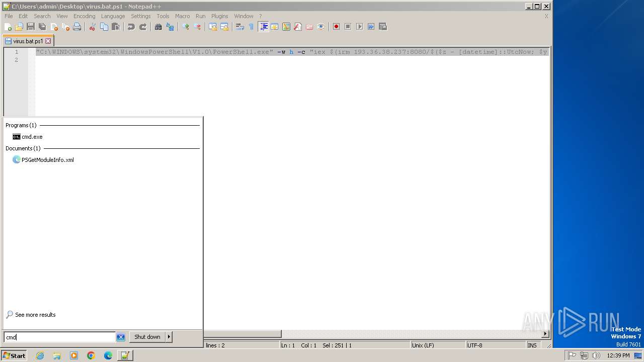Click the Save All toolbar icon

[x=42, y=27]
